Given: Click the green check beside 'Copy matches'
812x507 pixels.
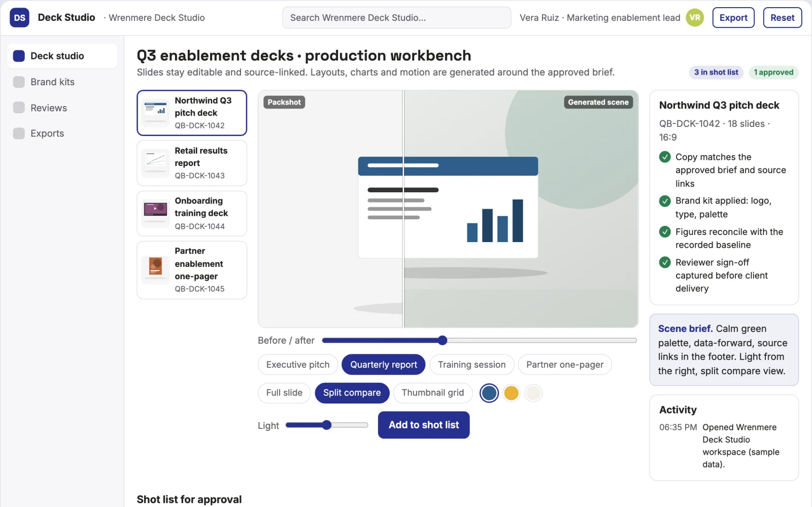Looking at the screenshot, I should click(x=665, y=157).
